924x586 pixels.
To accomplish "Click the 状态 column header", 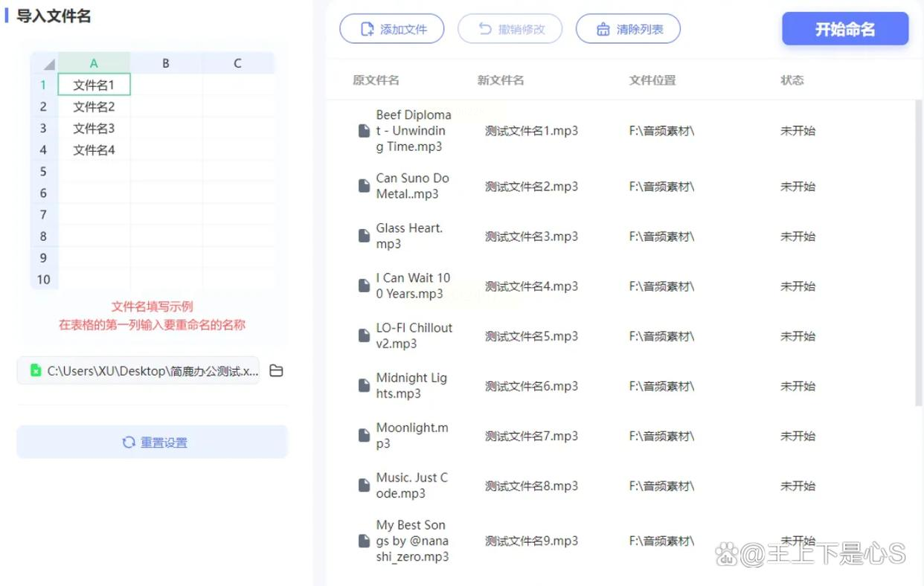I will [x=792, y=80].
